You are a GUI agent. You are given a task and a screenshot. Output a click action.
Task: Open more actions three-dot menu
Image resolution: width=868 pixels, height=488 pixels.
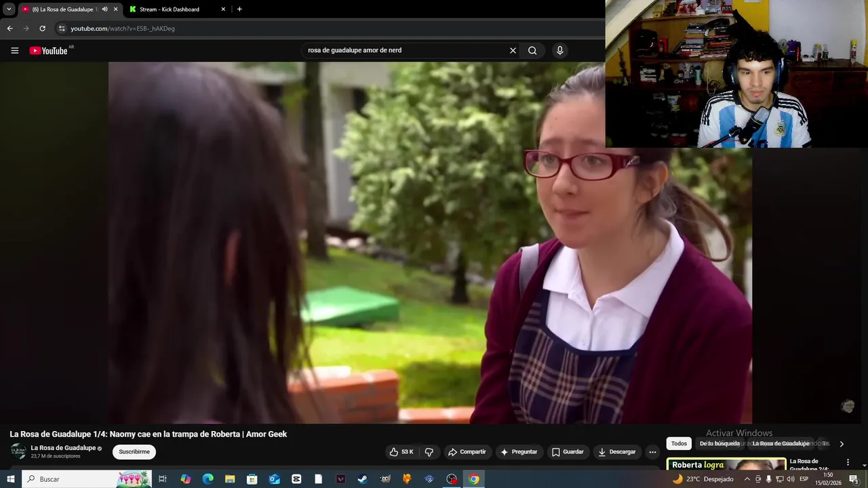652,452
